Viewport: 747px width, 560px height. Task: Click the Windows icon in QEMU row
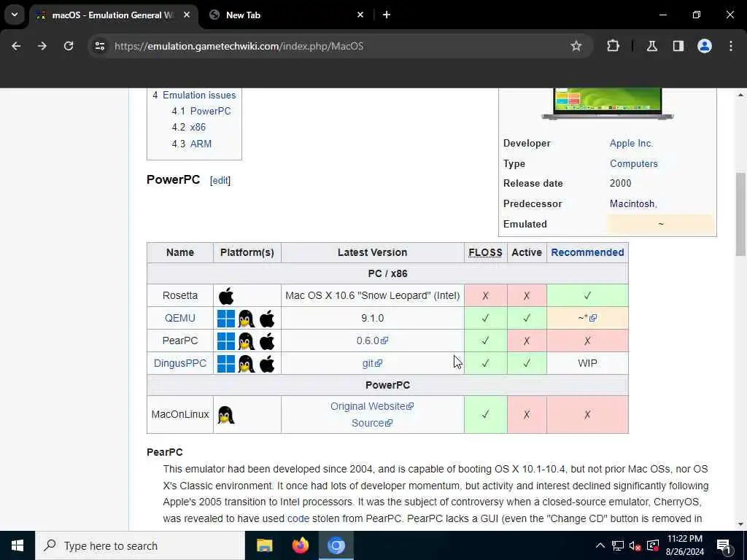pyautogui.click(x=226, y=319)
